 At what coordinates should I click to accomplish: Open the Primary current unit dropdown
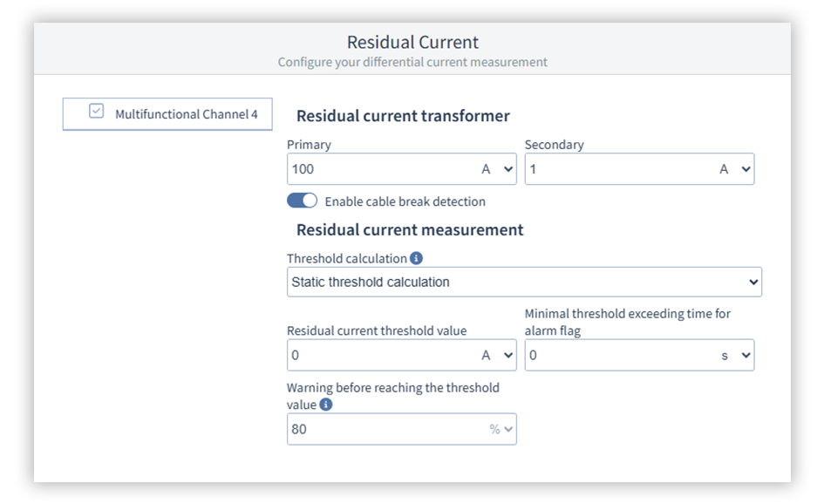[497, 169]
